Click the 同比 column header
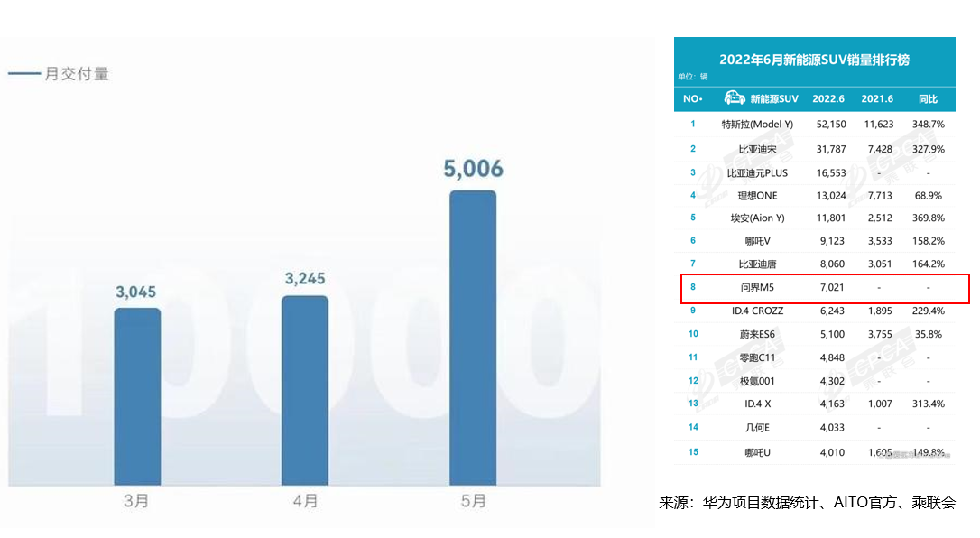This screenshot has width=980, height=538. (929, 98)
